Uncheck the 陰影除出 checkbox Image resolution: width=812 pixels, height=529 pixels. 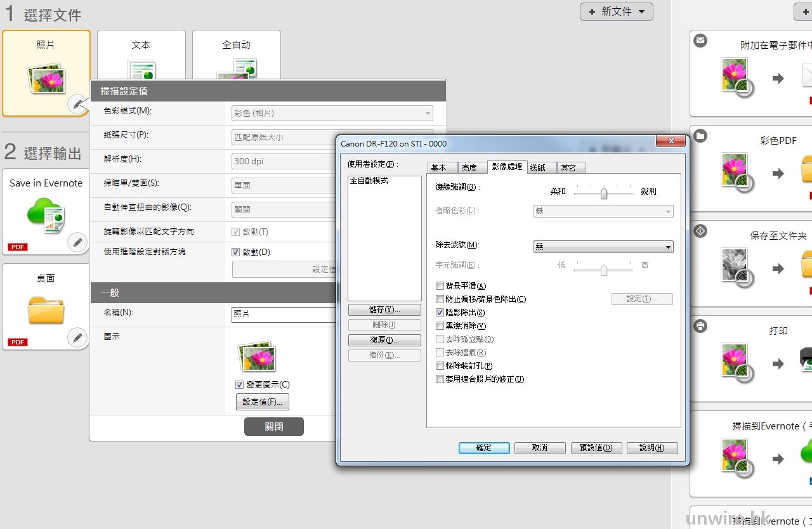pyautogui.click(x=440, y=313)
